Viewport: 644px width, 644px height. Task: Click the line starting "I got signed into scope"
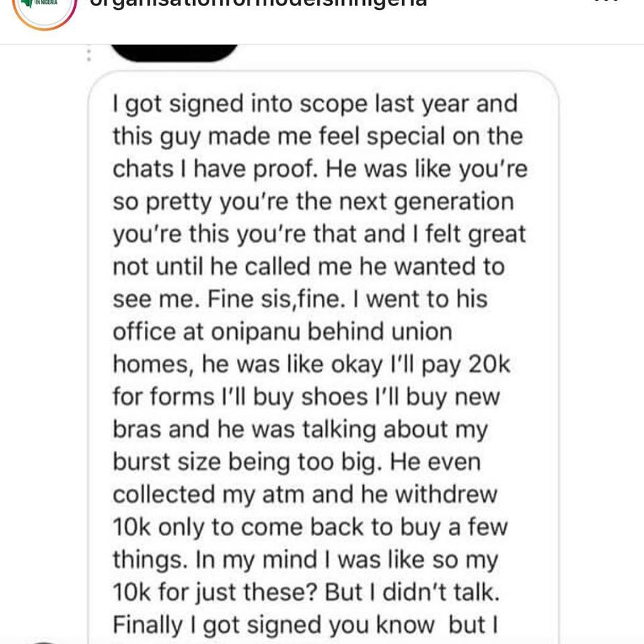[315, 104]
